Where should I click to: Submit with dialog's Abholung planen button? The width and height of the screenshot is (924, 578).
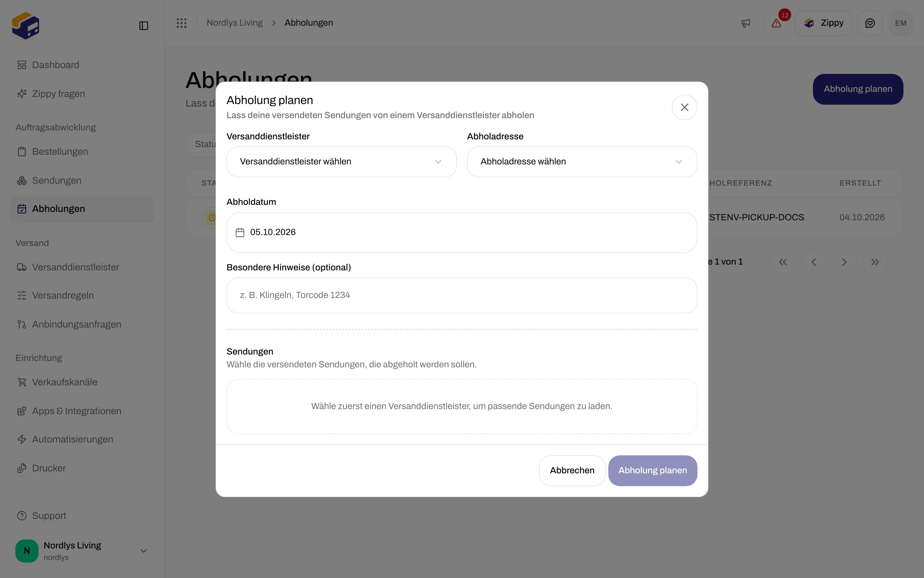point(653,470)
